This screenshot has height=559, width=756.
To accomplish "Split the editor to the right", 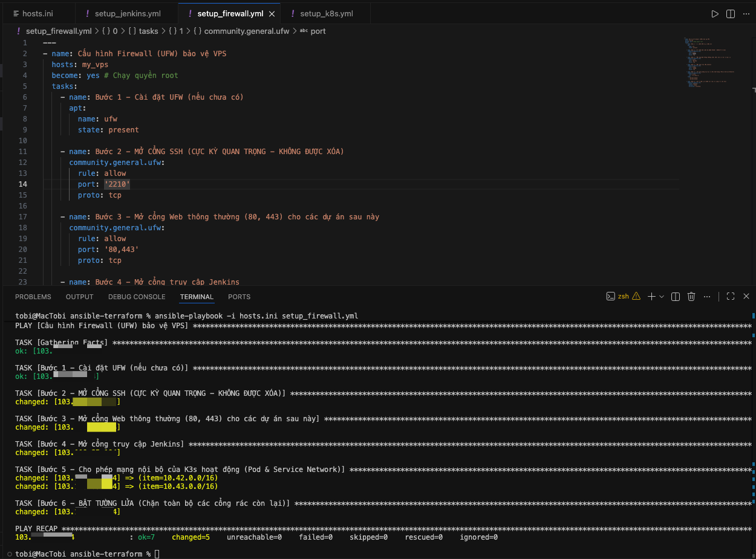I will pyautogui.click(x=731, y=13).
